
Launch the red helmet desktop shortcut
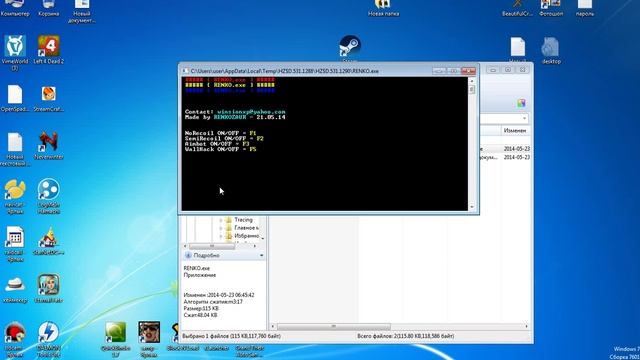pos(15,339)
